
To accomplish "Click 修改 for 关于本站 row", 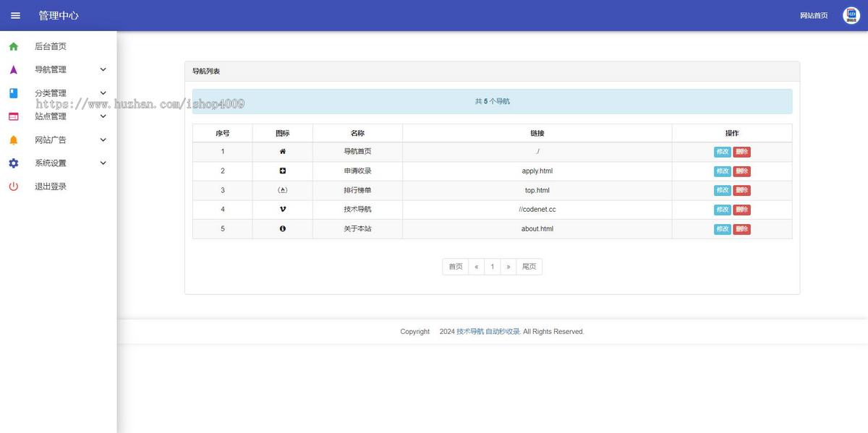I will click(x=723, y=229).
